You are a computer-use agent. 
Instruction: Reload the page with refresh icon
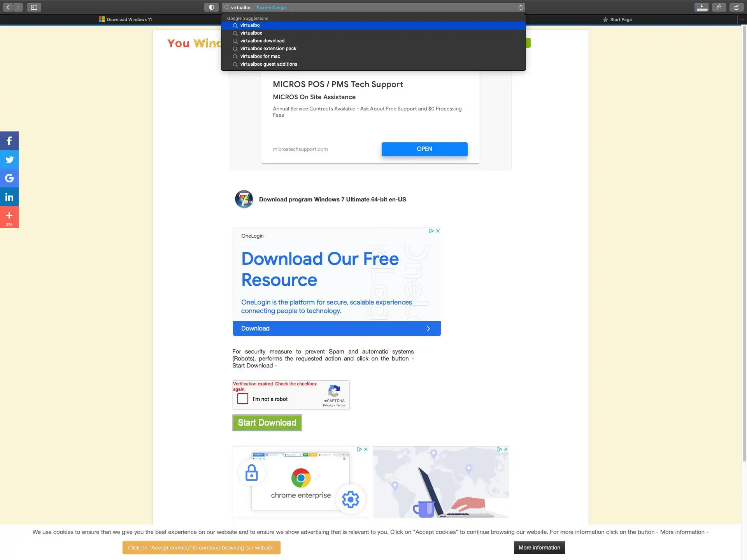tap(521, 7)
